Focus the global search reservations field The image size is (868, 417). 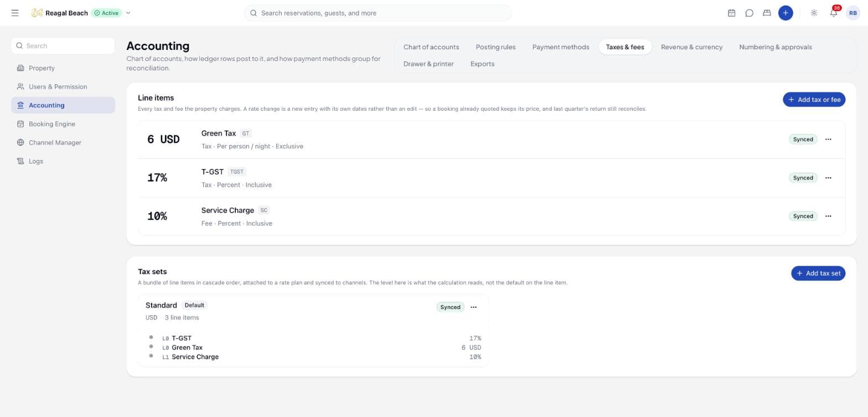[x=378, y=13]
